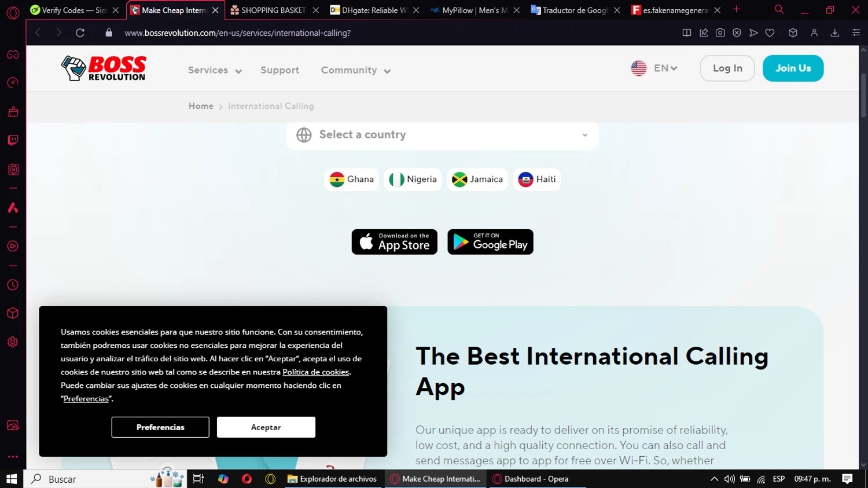Open Opera main menu logo icon
Screen dimensions: 868x488
click(x=13, y=12)
